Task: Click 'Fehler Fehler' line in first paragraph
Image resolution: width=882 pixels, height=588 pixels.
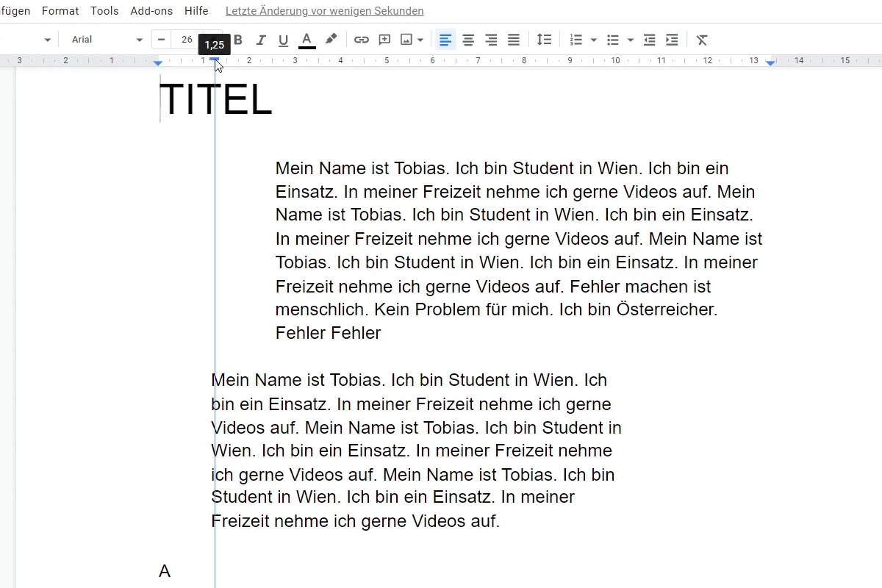Action: [x=328, y=333]
